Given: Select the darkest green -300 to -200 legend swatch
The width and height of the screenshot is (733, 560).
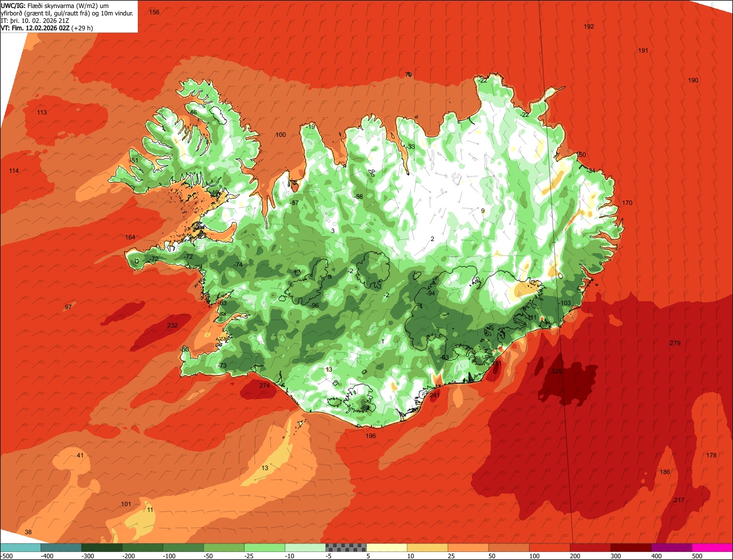Looking at the screenshot, I should click(x=101, y=547).
